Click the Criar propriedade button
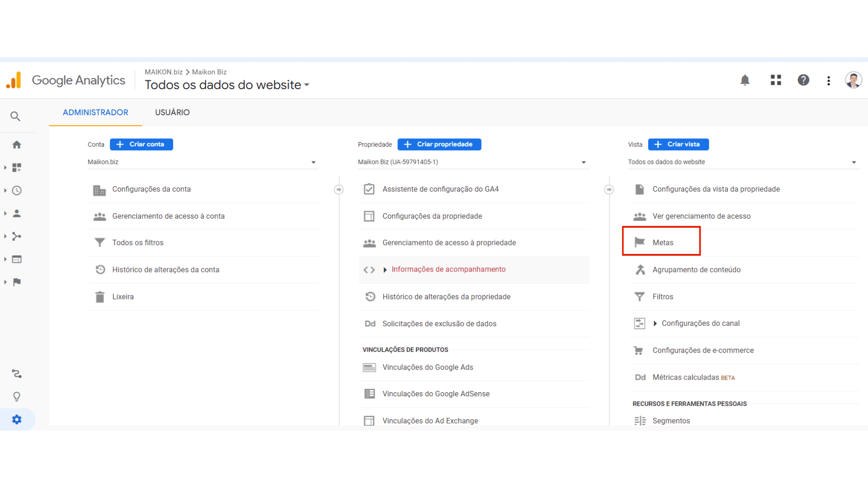This screenshot has height=488, width=868. point(439,145)
